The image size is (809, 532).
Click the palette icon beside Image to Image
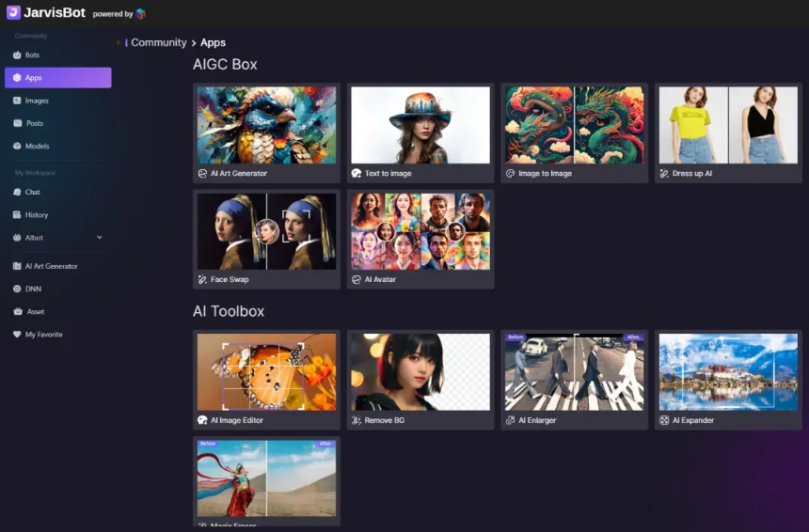pyautogui.click(x=510, y=173)
